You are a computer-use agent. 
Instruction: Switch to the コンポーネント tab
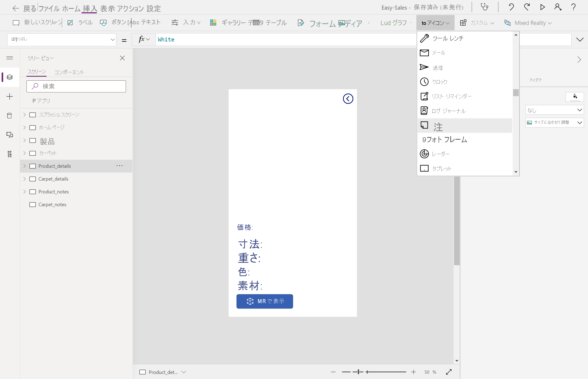tap(69, 72)
